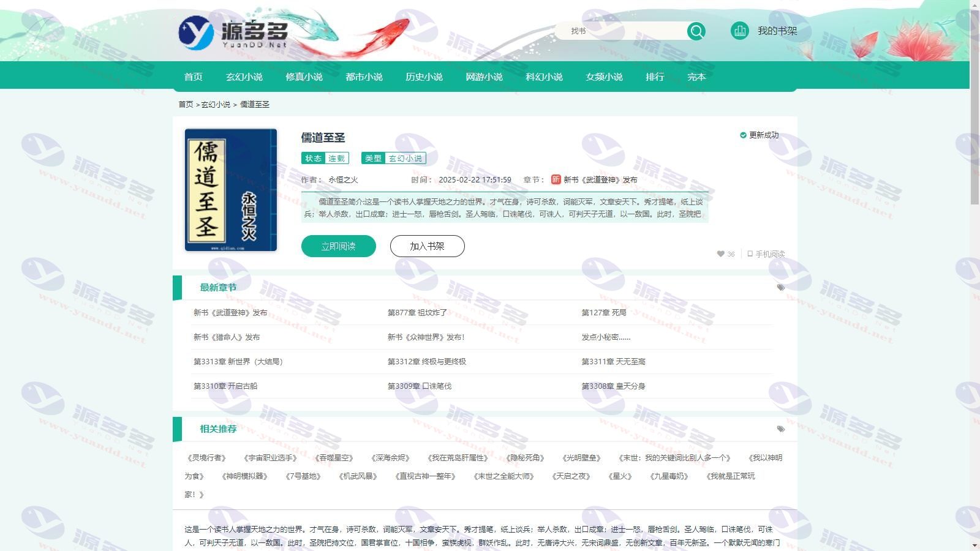This screenshot has height=551, width=980.
Task: Click the bookshelf icon beside 我的书架
Action: pyautogui.click(x=740, y=31)
